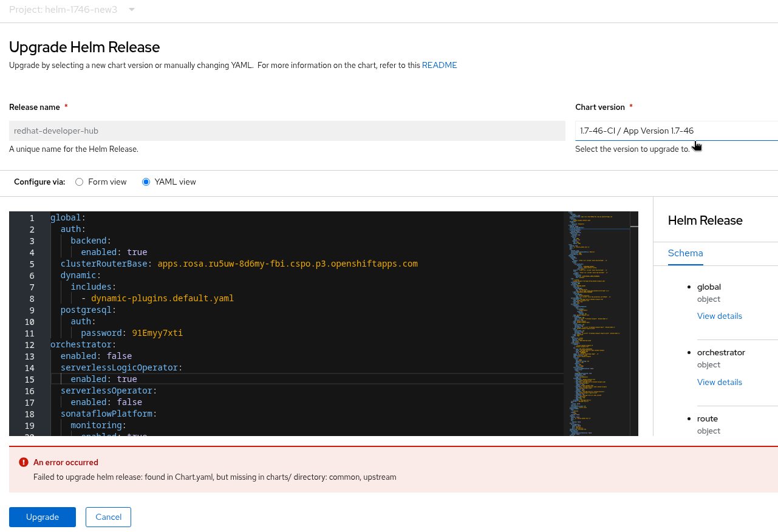Click the Cancel button
Screen dimensions: 778x532
pyautogui.click(x=108, y=517)
